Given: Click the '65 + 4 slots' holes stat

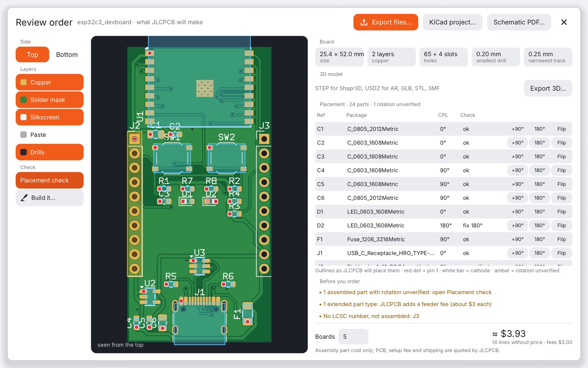Looking at the screenshot, I should coord(444,57).
